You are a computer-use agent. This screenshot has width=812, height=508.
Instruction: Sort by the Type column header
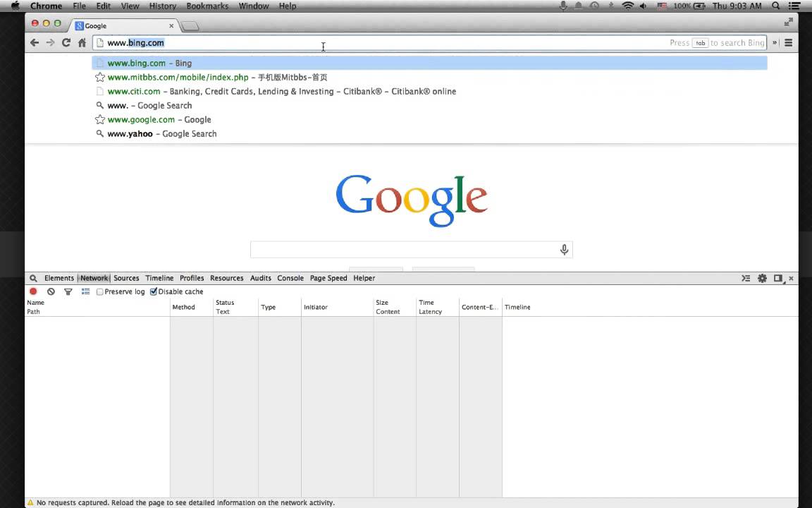tap(280, 308)
